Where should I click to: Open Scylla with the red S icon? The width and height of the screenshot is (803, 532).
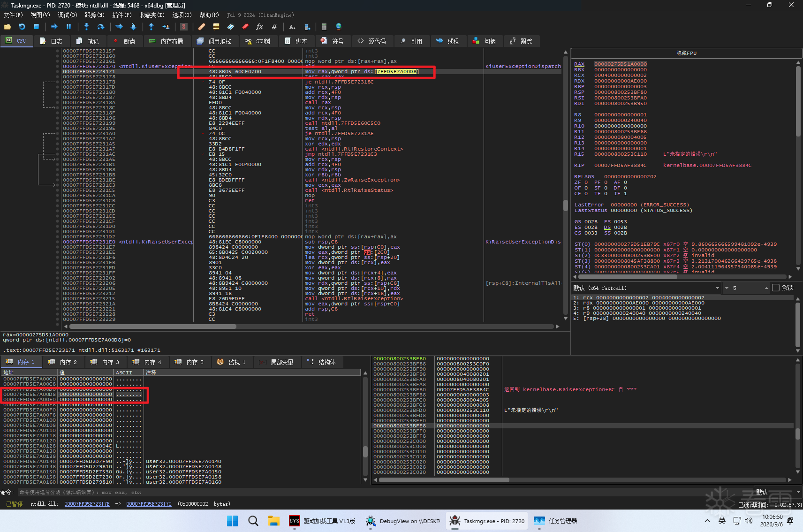click(184, 27)
